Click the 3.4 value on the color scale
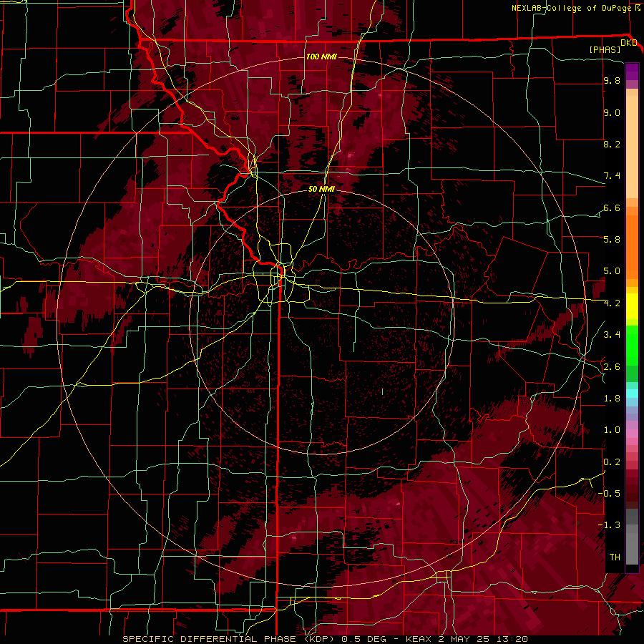 (x=612, y=335)
